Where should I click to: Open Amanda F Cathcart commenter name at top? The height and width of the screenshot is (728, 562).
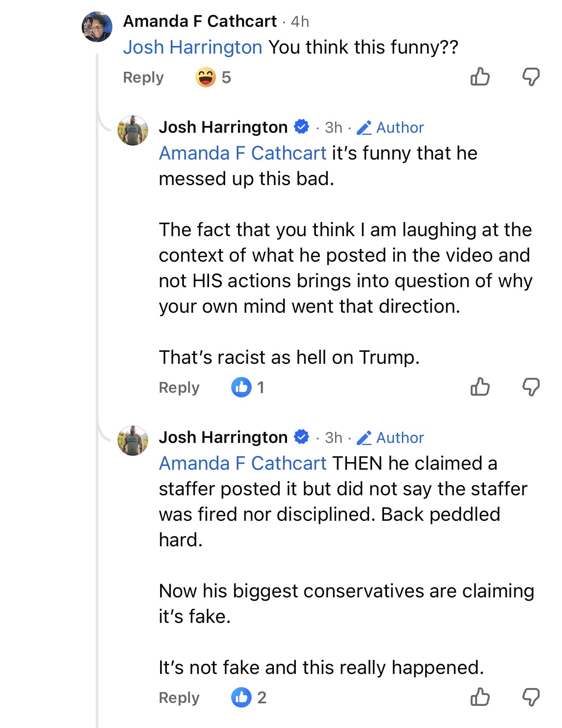[x=200, y=21]
